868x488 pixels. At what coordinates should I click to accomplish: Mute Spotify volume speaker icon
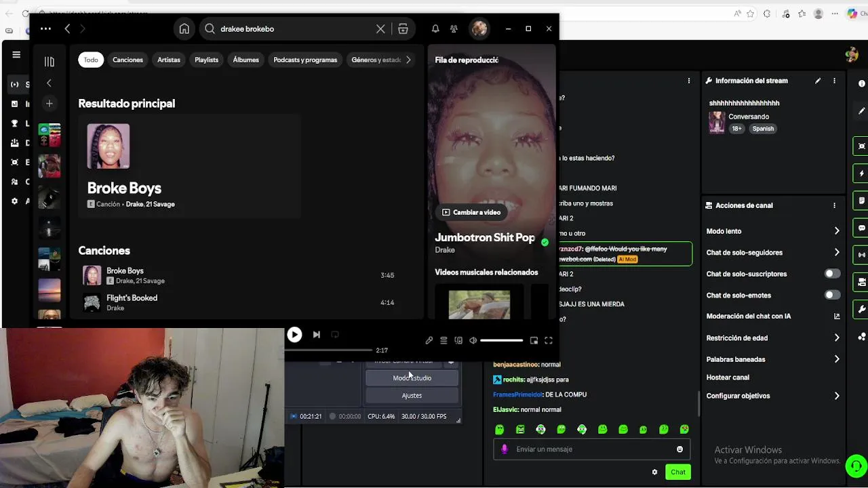point(473,340)
